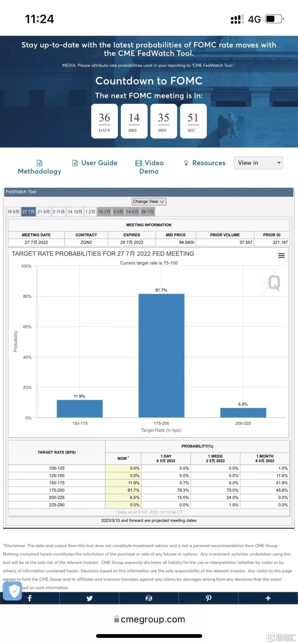Click the EXPIRES value 29 7月 2022

(132, 242)
